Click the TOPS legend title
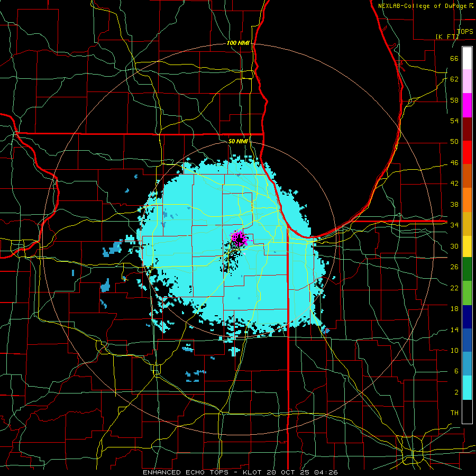This screenshot has width=476, height=476. (465, 31)
